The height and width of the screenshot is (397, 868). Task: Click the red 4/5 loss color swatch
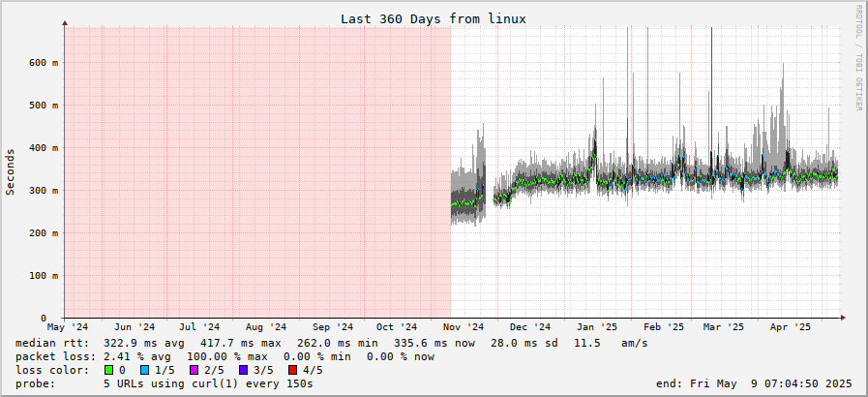coord(292,371)
